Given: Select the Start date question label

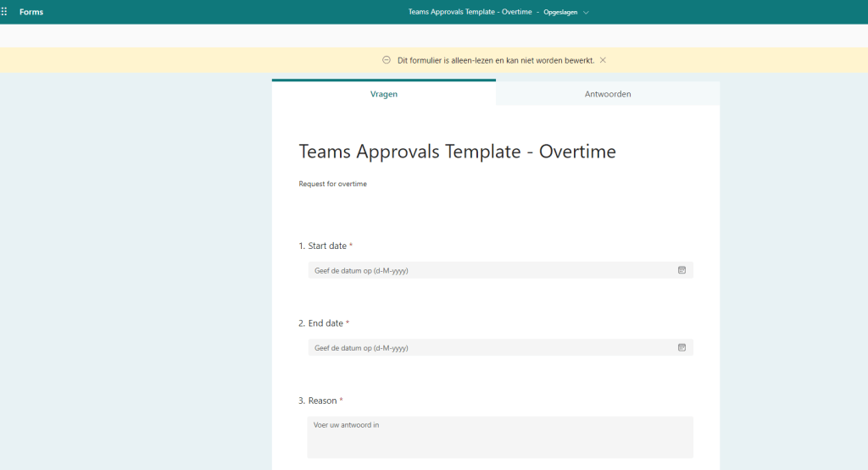Looking at the screenshot, I should [326, 246].
